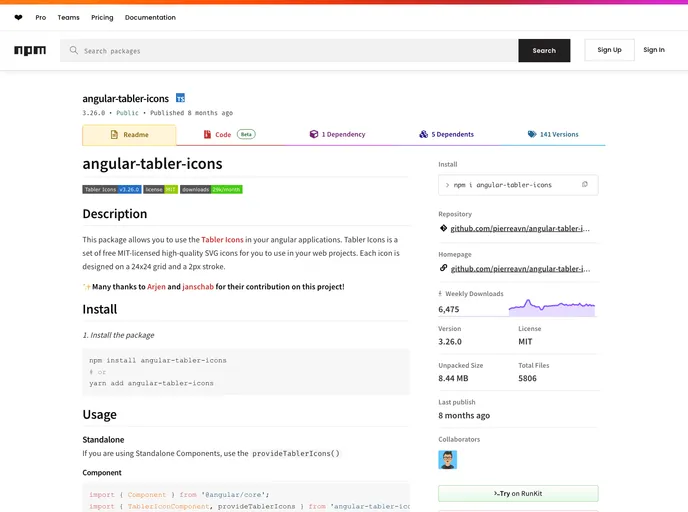Screen dimensions: 688x512
Task: Click the provideTablerIcons() inline code
Action: pyautogui.click(x=296, y=453)
